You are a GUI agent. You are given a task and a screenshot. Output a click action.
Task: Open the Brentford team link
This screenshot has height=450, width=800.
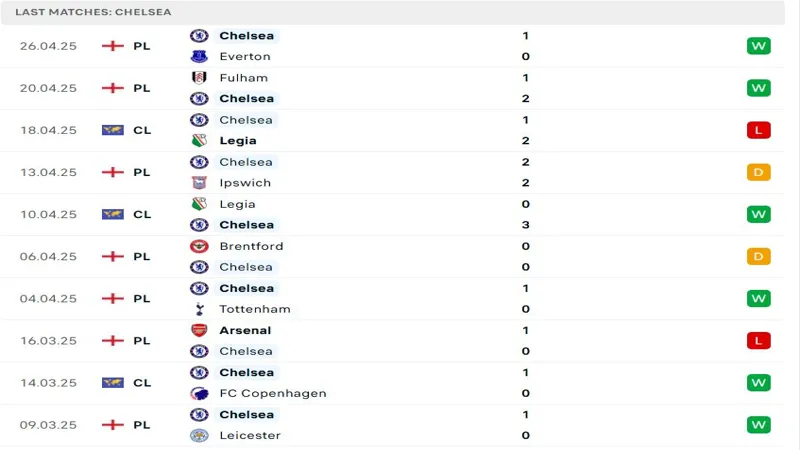pyautogui.click(x=251, y=246)
